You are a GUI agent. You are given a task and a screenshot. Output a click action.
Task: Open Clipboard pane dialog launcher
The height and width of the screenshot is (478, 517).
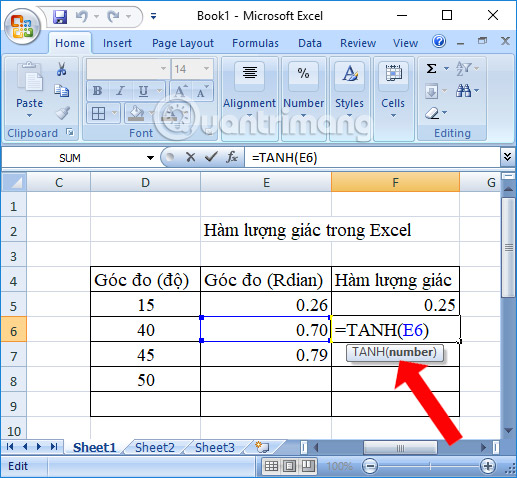point(70,132)
